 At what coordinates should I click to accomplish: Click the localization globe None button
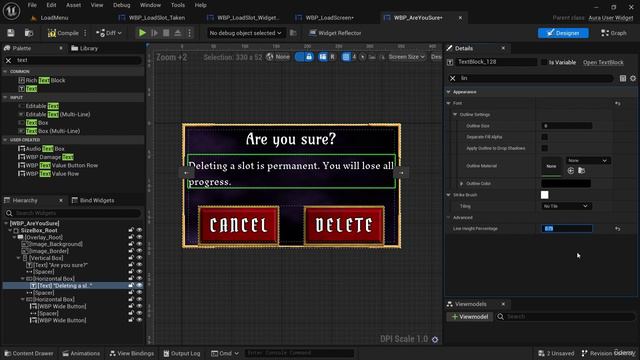pos(278,57)
